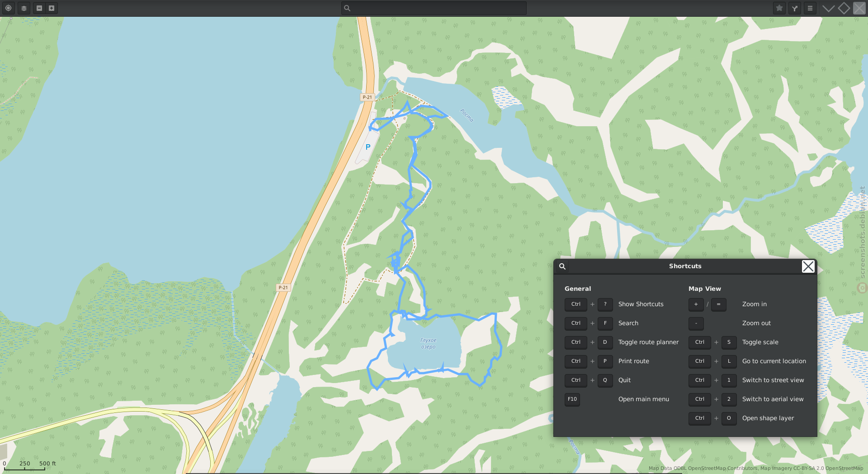The height and width of the screenshot is (474, 868).
Task: Select the Toggle scale label
Action: 760,342
